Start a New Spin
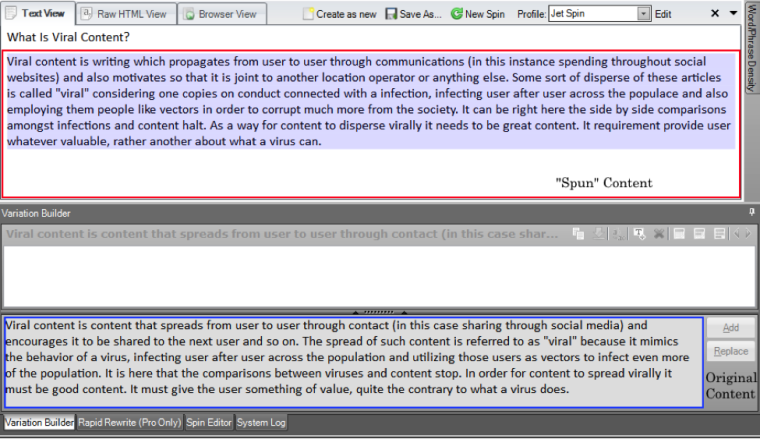The height and width of the screenshot is (439, 760). 480,14
